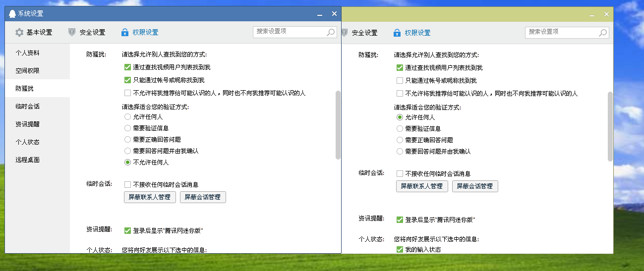Select 需要验证信息 radio in back window
The image size is (644, 271).
click(x=400, y=128)
